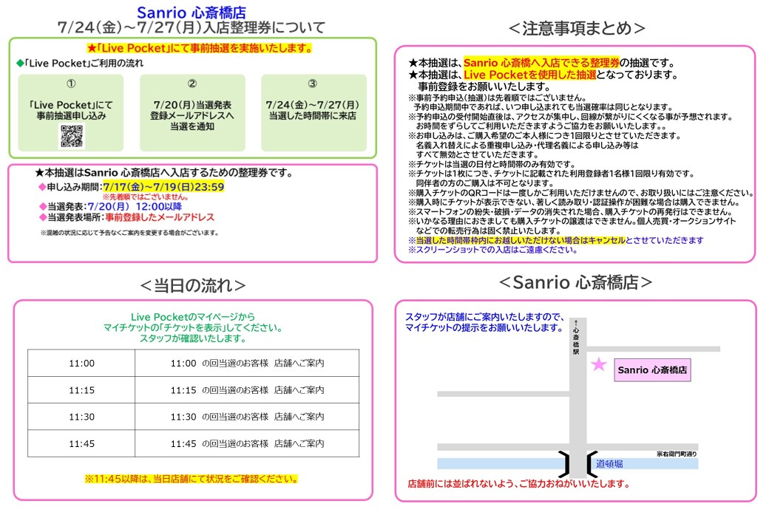Click the pink star map marker

(x=598, y=364)
